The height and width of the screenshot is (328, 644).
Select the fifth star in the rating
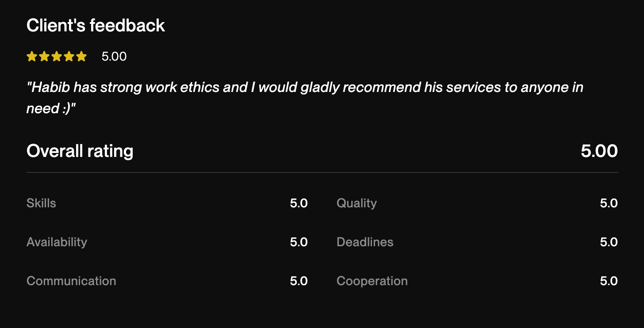click(x=81, y=57)
